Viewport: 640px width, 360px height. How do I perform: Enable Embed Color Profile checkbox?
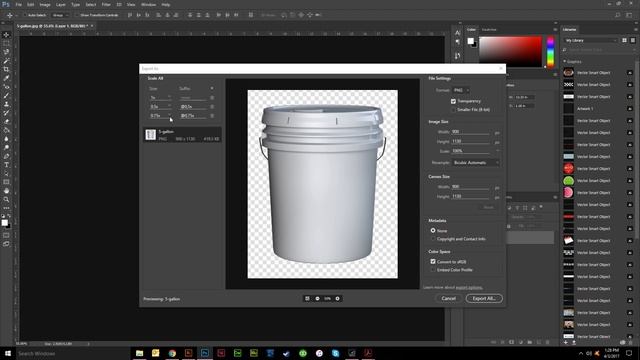tap(433, 270)
